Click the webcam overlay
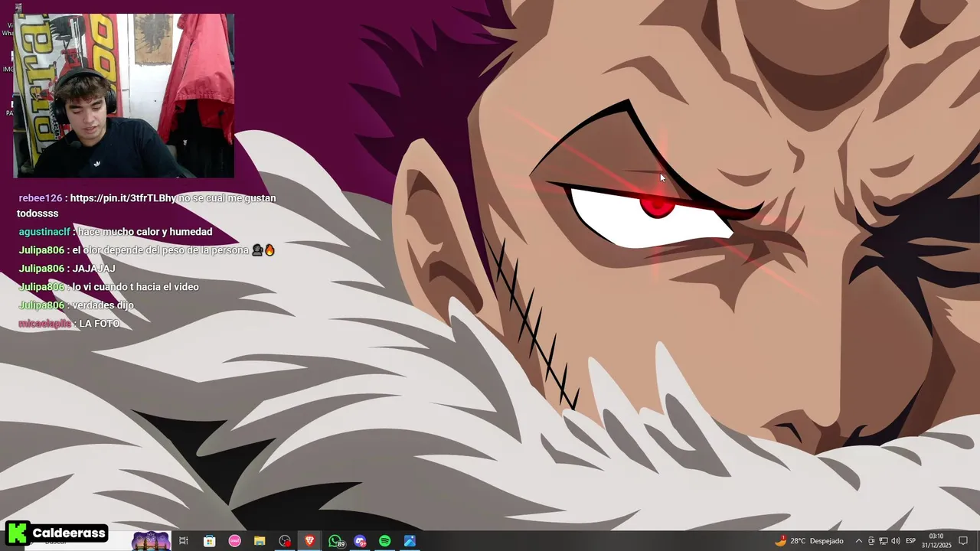Screen dimensions: 980x551 [x=124, y=96]
